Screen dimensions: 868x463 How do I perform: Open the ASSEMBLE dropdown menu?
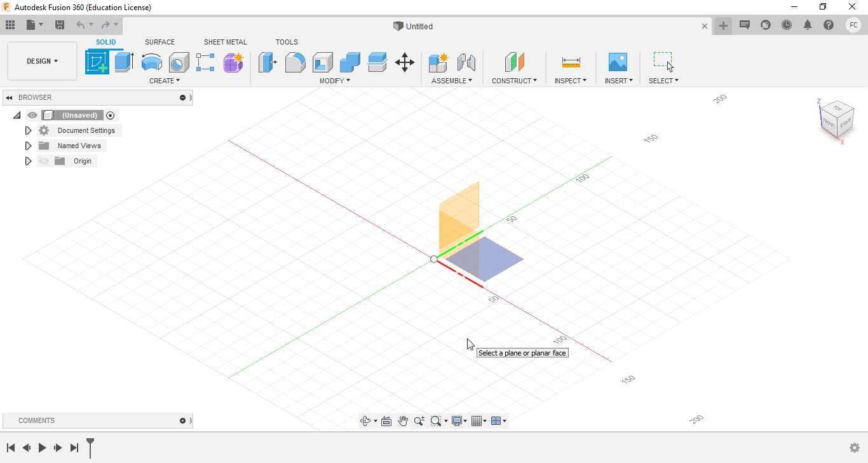coord(452,81)
